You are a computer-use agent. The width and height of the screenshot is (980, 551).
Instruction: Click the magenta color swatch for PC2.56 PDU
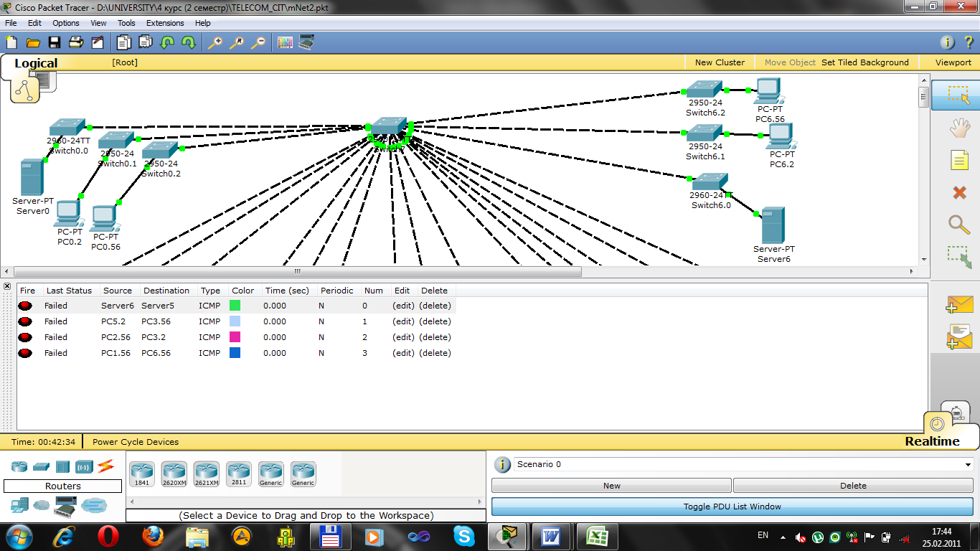click(235, 337)
